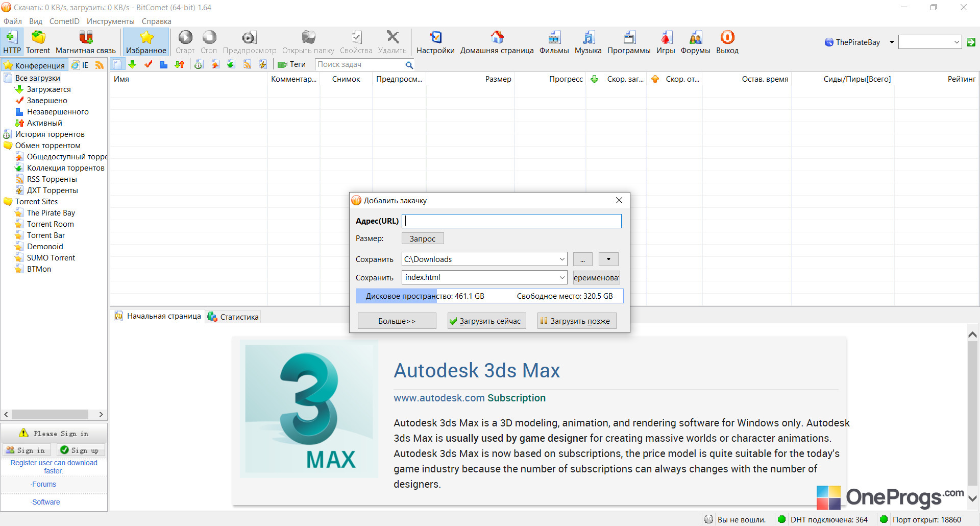The image size is (980, 526).
Task: Open the top-right search combo box
Action: [x=930, y=42]
